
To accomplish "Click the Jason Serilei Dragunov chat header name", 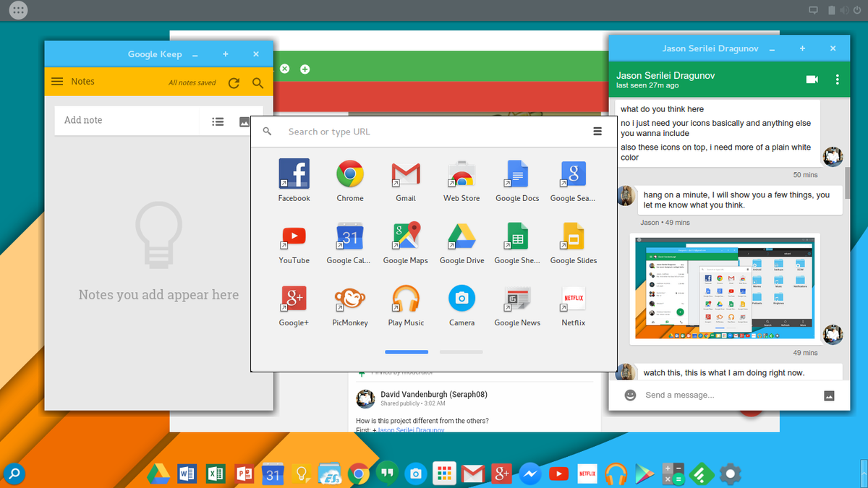I will click(x=665, y=75).
